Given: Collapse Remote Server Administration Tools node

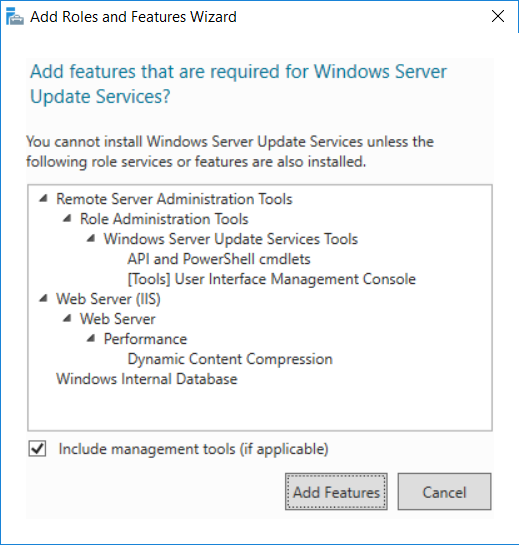Looking at the screenshot, I should (43, 198).
